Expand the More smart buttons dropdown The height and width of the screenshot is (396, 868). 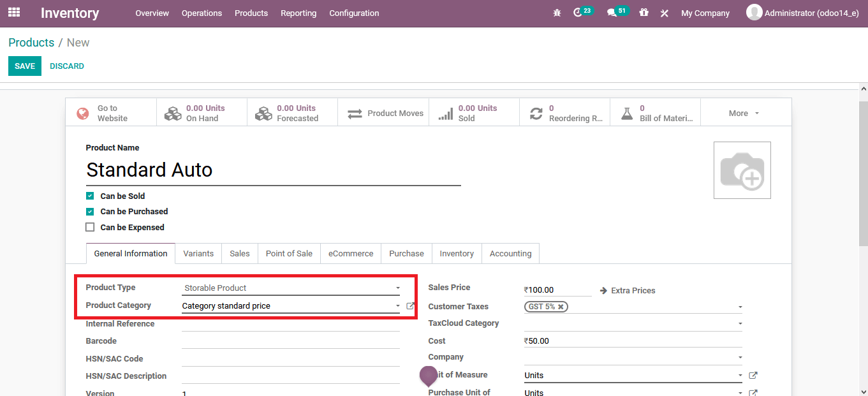click(x=746, y=113)
